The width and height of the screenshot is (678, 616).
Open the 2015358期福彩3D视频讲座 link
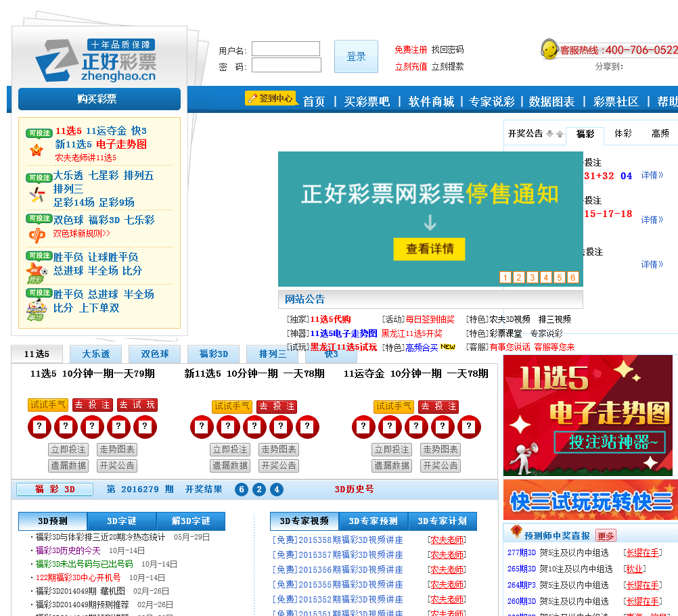tap(337, 540)
